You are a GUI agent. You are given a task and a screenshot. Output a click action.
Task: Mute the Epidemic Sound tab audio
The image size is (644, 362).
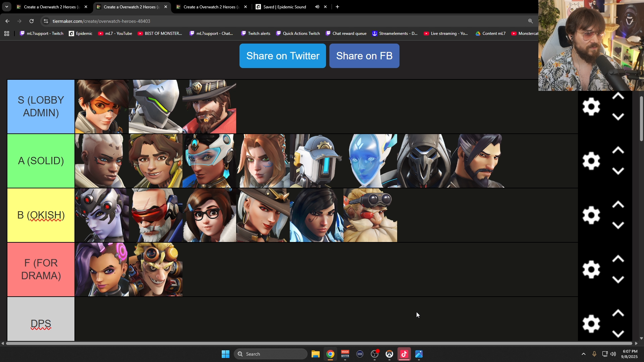pos(317,7)
